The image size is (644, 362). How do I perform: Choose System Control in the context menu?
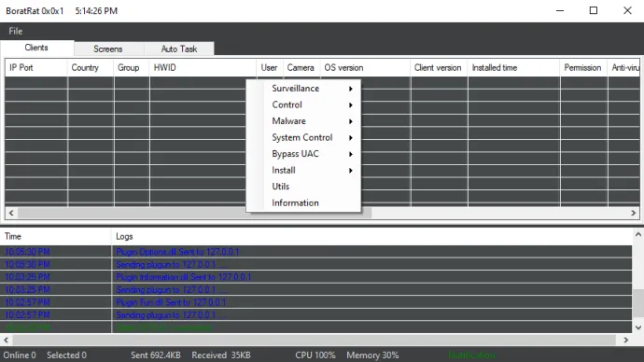coord(303,137)
